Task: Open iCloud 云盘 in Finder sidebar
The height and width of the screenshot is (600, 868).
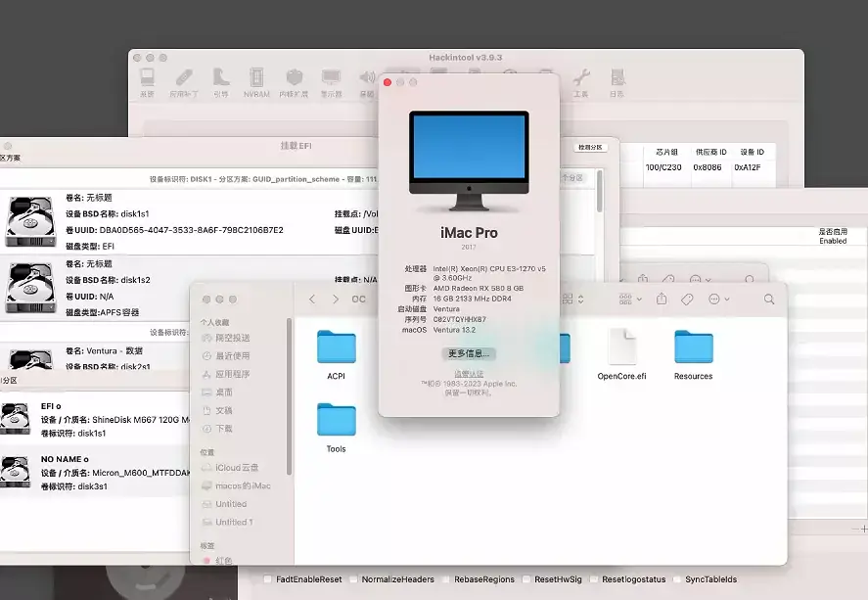Action: pos(237,468)
